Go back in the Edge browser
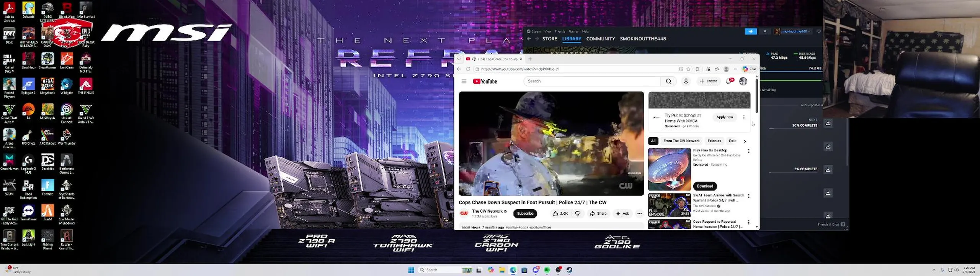The image size is (980, 276). coord(459,69)
